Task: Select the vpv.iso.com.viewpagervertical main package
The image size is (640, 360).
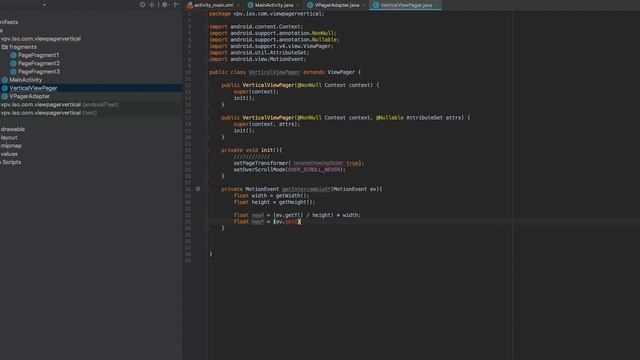Action: (x=41, y=39)
